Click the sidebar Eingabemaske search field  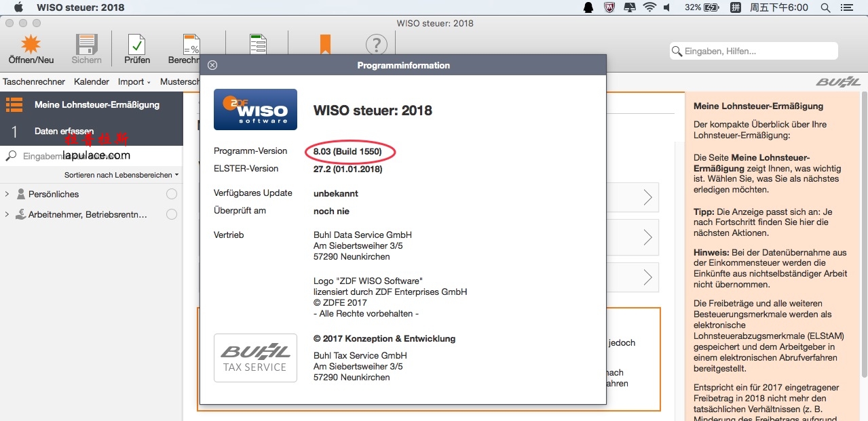pos(91,156)
